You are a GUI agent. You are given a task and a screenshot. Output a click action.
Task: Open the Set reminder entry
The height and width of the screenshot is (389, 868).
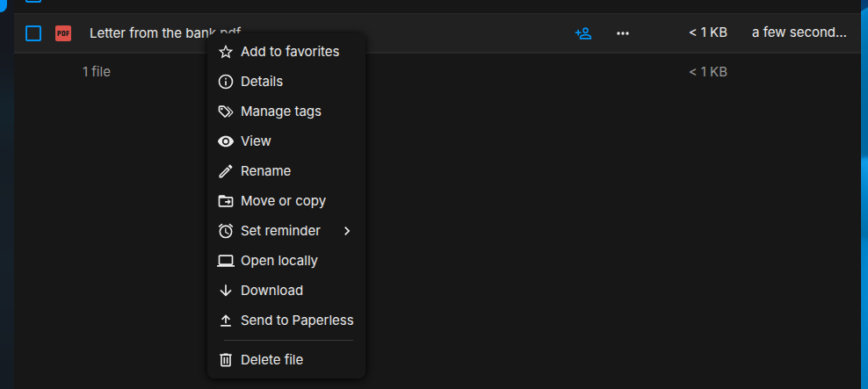point(286,231)
